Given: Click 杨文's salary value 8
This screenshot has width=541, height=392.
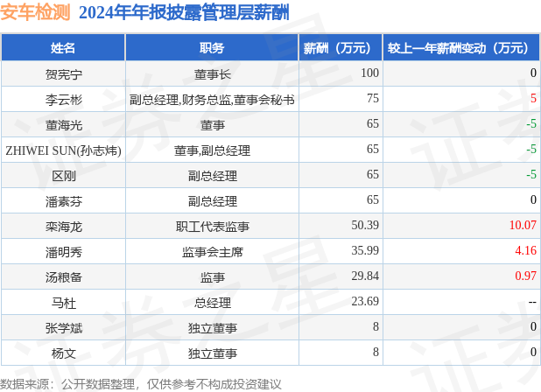Looking at the screenshot, I should [376, 353].
